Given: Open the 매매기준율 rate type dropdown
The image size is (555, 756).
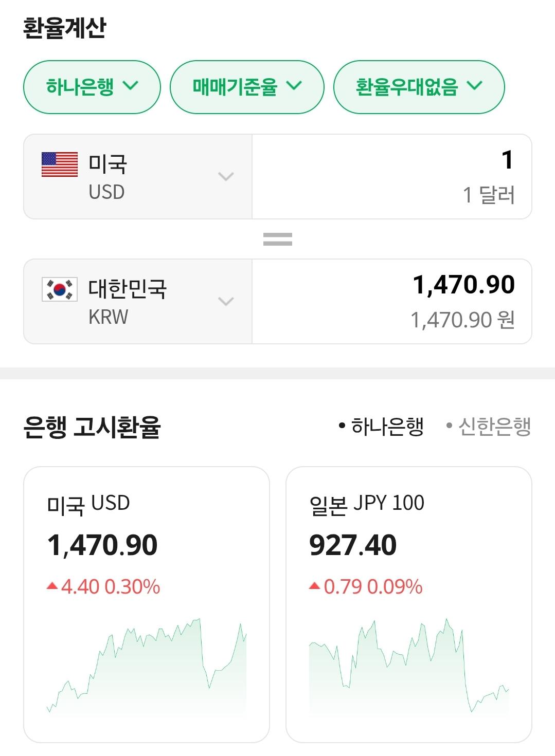Looking at the screenshot, I should click(x=246, y=86).
